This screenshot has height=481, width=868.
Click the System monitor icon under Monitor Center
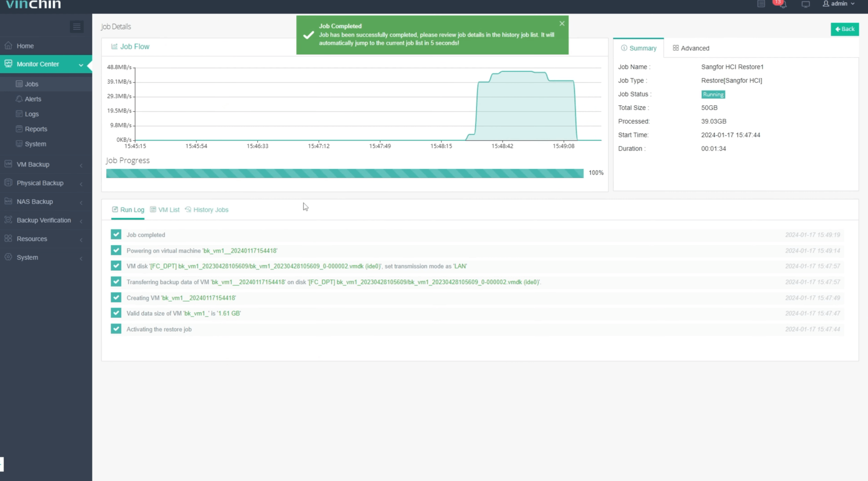[x=19, y=144]
